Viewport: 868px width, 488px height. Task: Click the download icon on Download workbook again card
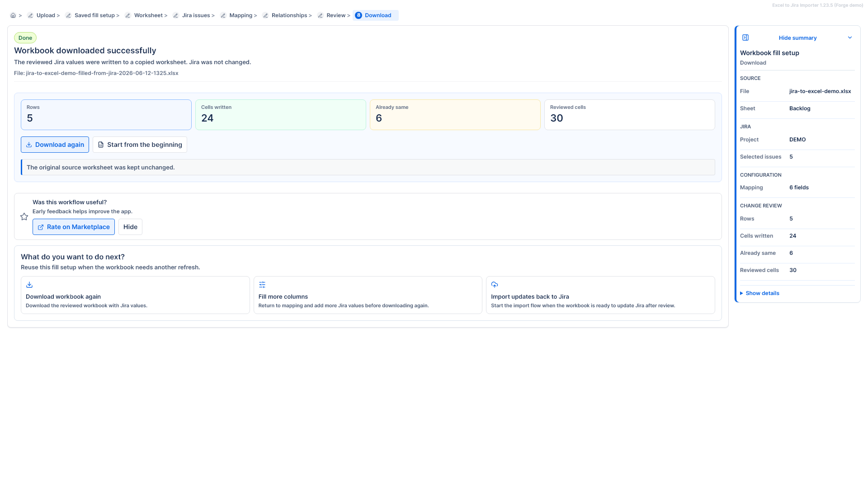click(x=29, y=285)
